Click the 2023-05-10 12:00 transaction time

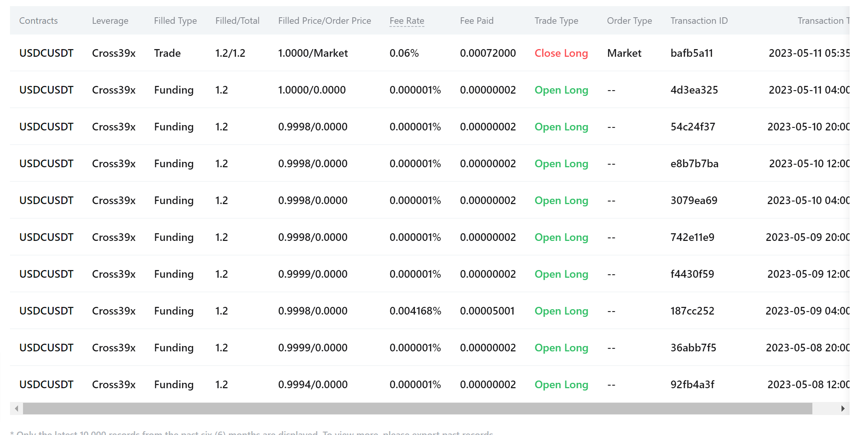(809, 163)
